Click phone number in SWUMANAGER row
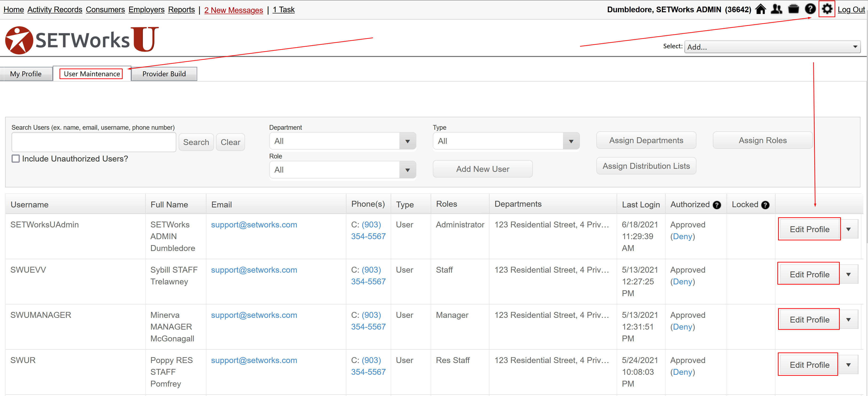 point(368,321)
